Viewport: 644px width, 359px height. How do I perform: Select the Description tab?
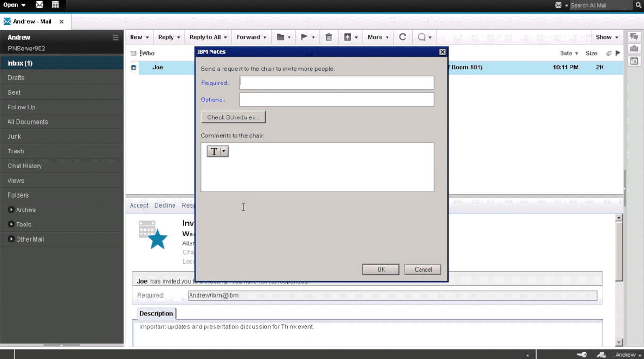click(156, 313)
